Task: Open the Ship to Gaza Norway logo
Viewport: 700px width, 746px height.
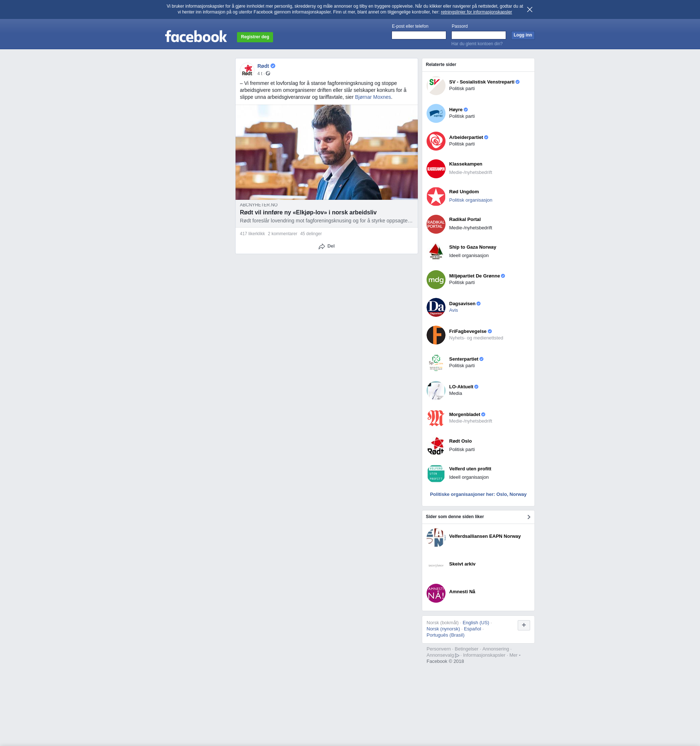Action: pos(436,252)
